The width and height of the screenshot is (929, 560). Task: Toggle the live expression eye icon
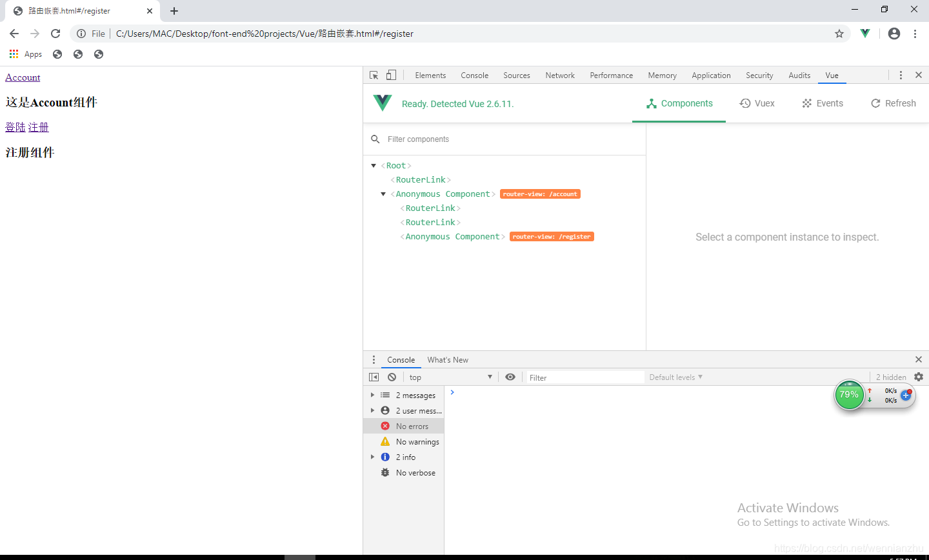(x=510, y=377)
